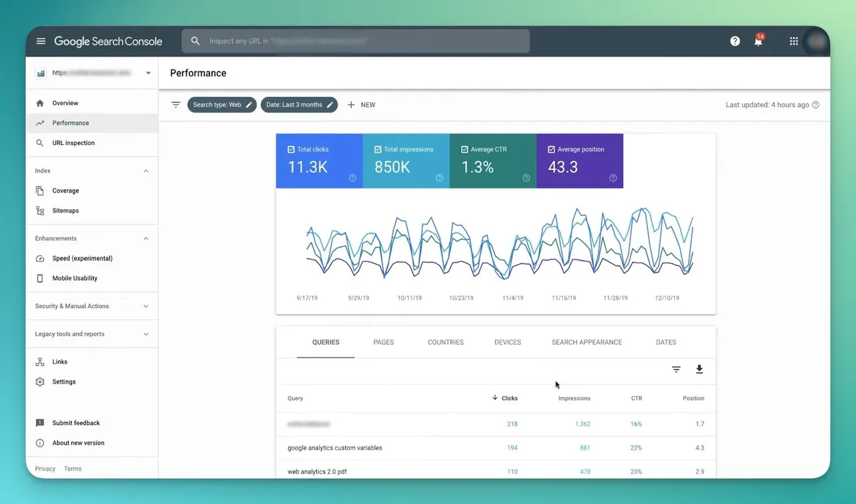This screenshot has height=504, width=856.
Task: Click query 'google analytics custom variables'
Action: (x=335, y=448)
